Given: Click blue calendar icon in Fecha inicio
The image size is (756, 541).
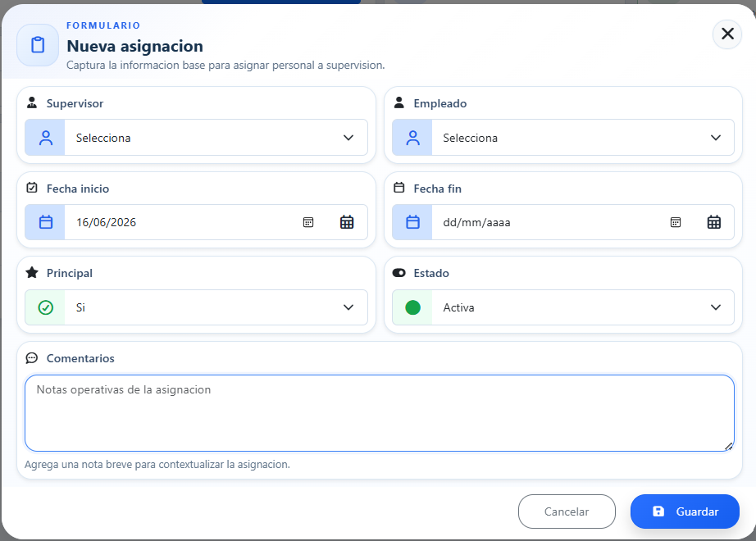Looking at the screenshot, I should (46, 222).
